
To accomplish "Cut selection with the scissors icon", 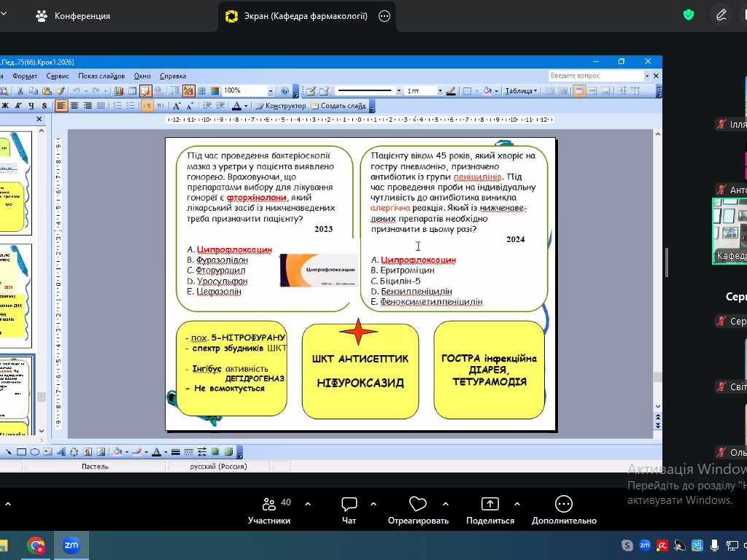I will (20, 91).
